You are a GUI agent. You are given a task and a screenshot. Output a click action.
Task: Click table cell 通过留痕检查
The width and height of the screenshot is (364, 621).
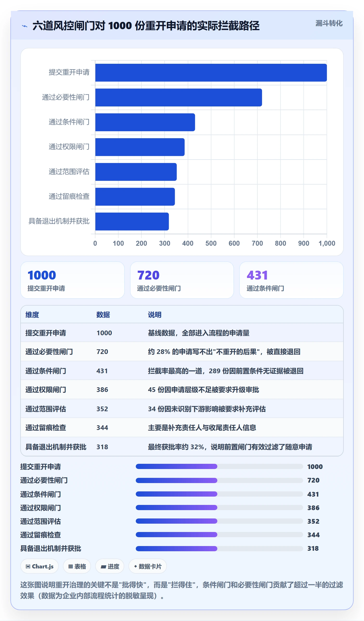46,428
